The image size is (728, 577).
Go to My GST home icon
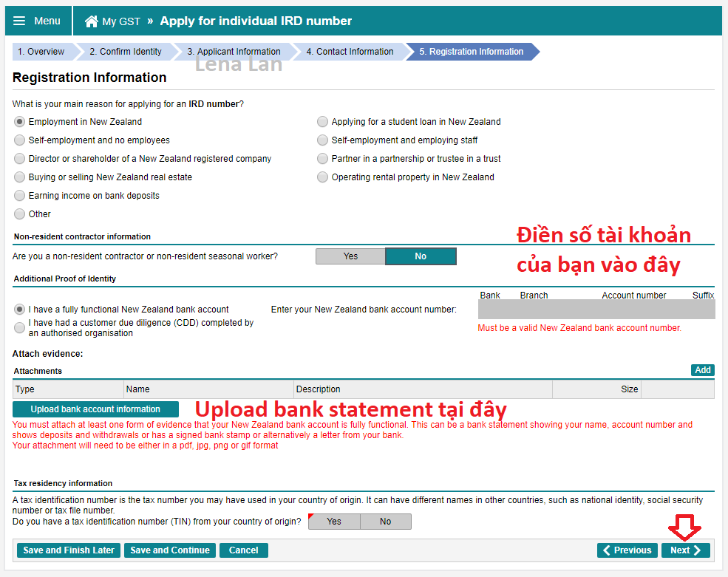coord(92,21)
